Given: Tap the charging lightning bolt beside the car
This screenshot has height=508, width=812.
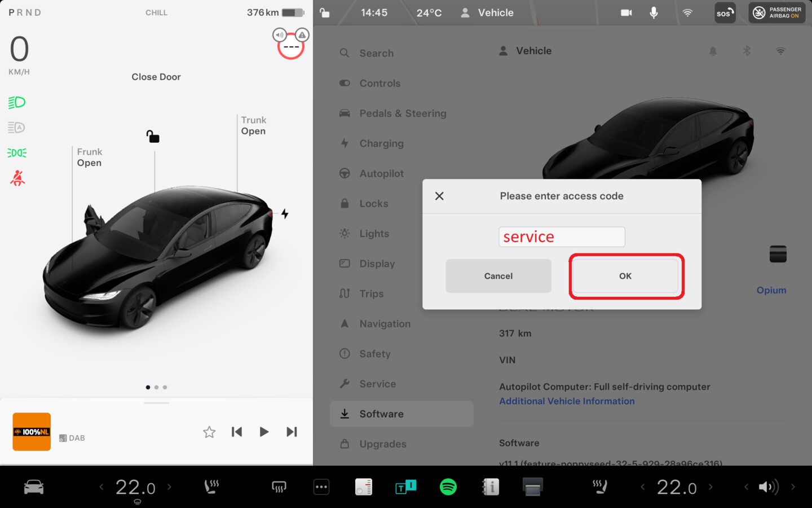Looking at the screenshot, I should (x=285, y=213).
